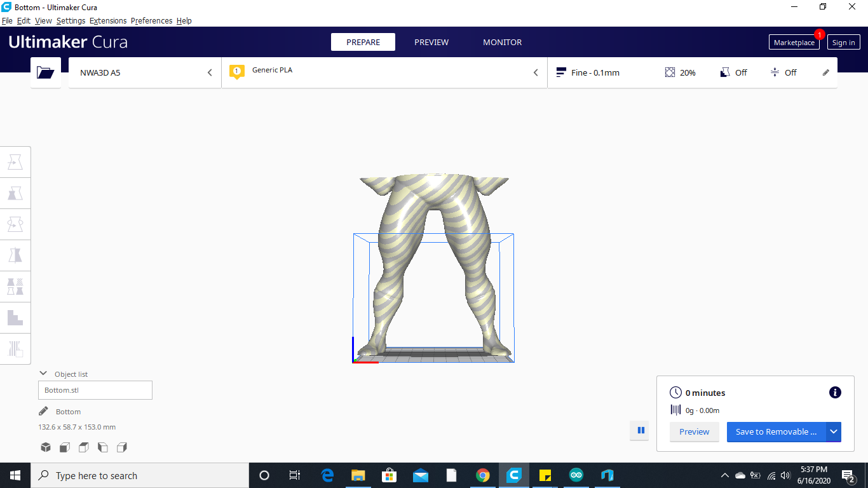Viewport: 868px width, 488px height.
Task: Click the Preview button
Action: 694,431
